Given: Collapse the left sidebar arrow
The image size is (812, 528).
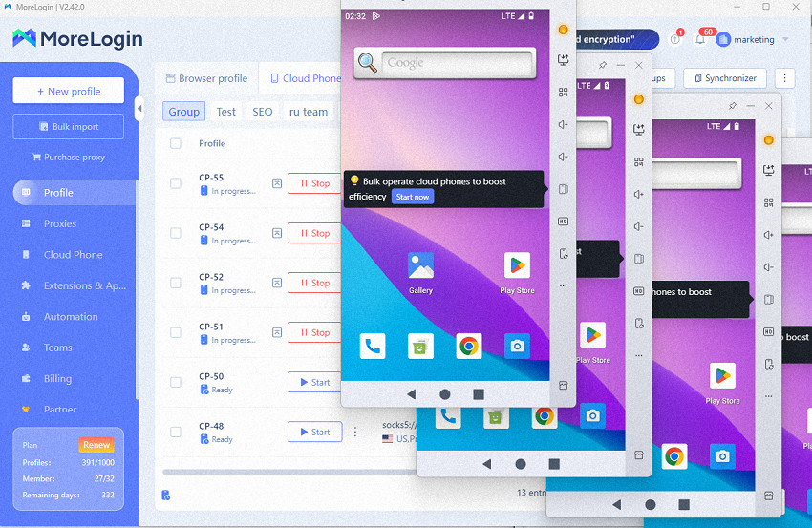Looking at the screenshot, I should [x=139, y=109].
